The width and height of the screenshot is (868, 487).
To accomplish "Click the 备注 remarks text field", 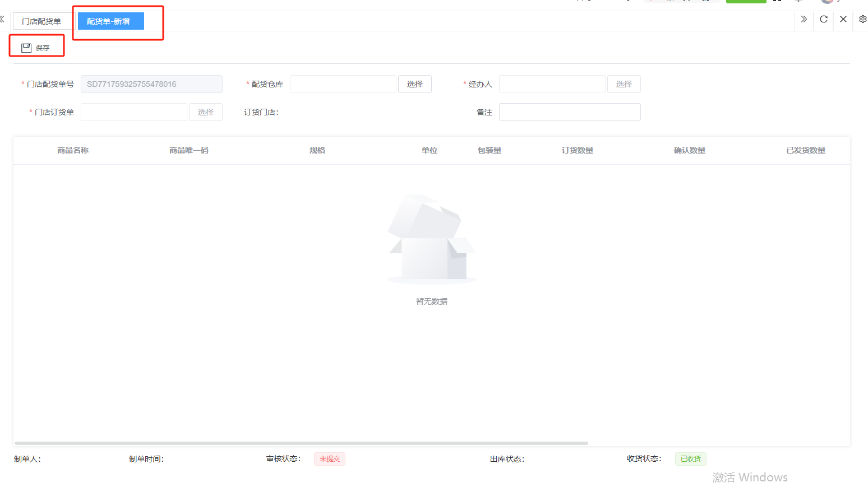I will pos(569,112).
